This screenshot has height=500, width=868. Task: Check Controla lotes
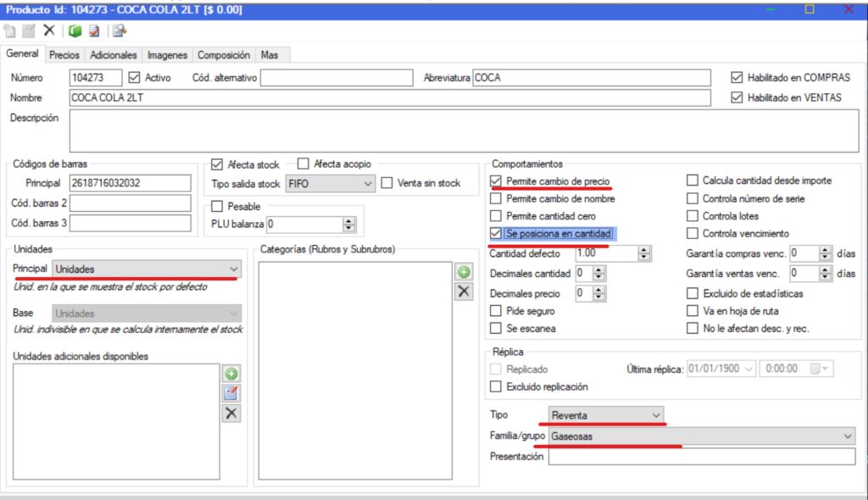692,215
